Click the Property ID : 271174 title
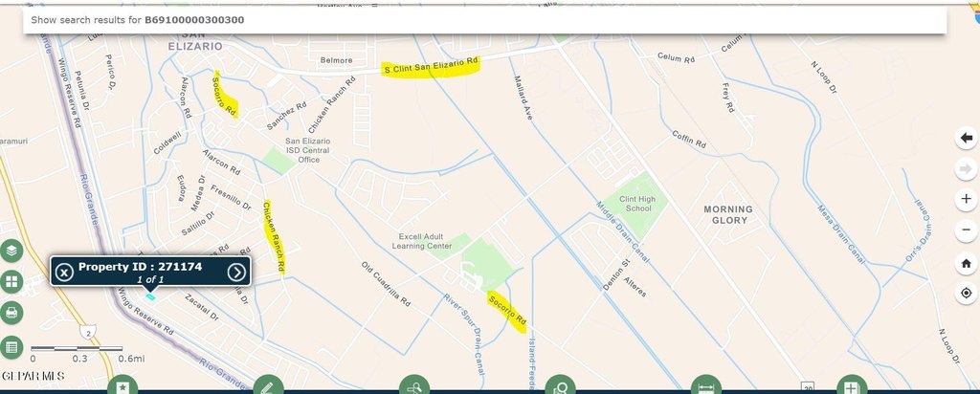Viewport: 980px width, 394px height. pyautogui.click(x=140, y=267)
